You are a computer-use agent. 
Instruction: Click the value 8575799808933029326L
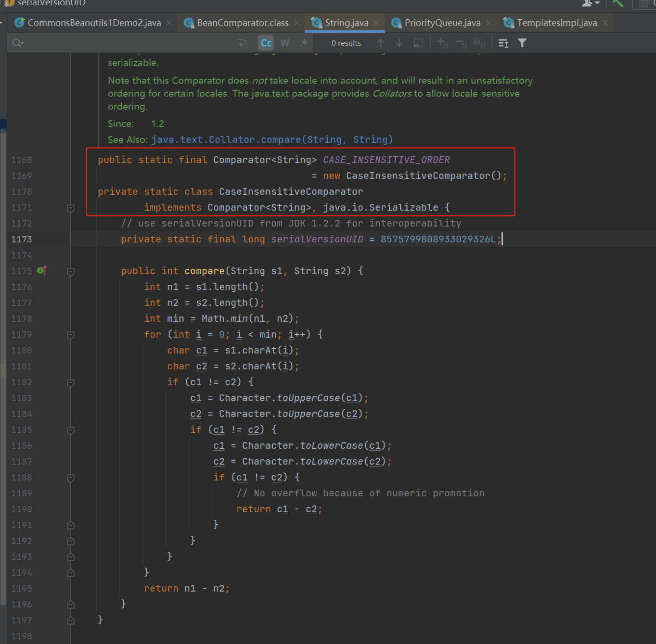(438, 239)
